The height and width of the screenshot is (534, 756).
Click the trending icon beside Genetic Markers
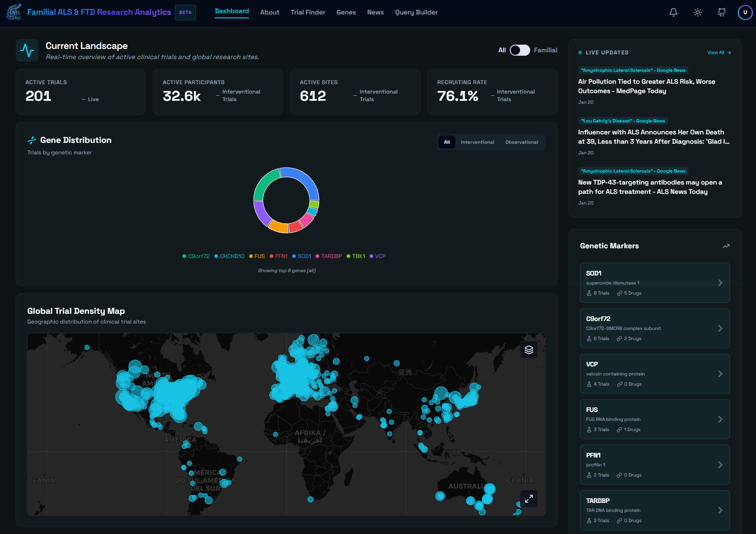coord(726,246)
